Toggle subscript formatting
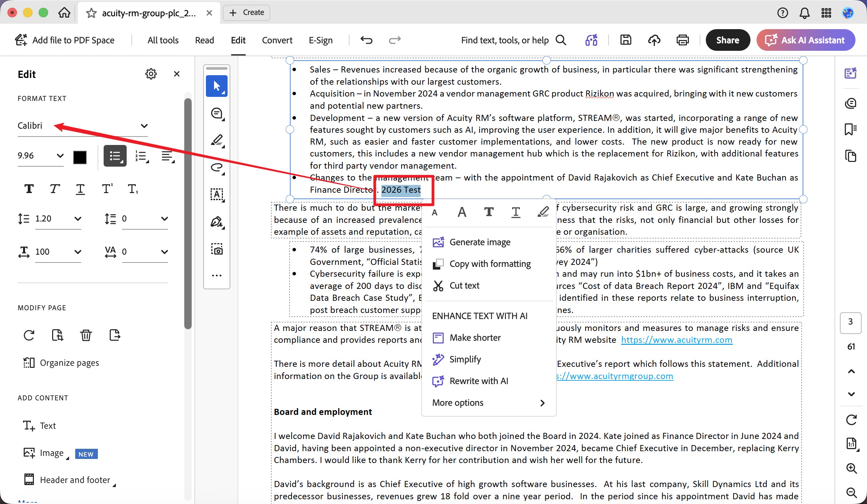This screenshot has height=504, width=867. [133, 189]
